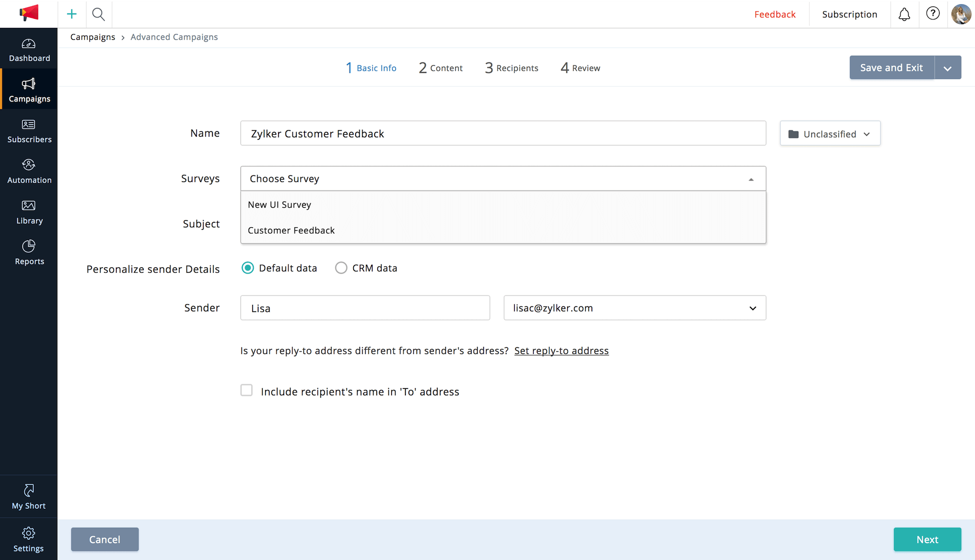Click Campaigns in the breadcrumb
Viewport: 975px width, 560px height.
(93, 37)
